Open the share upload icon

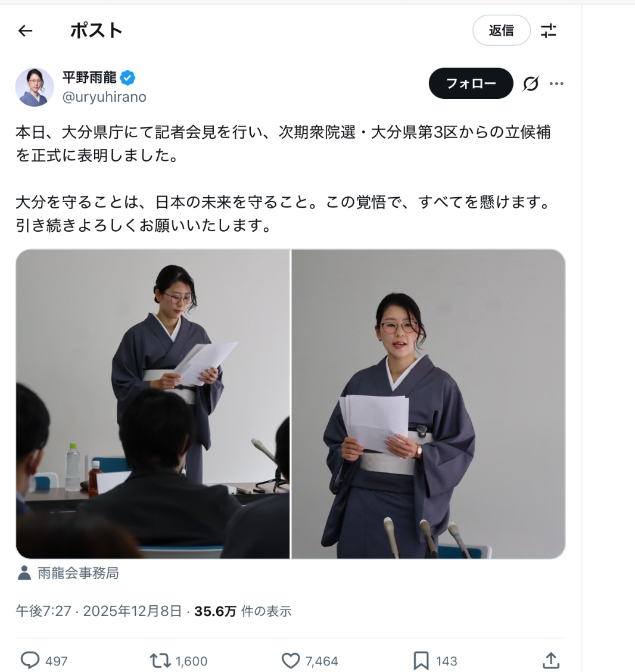[x=551, y=661]
